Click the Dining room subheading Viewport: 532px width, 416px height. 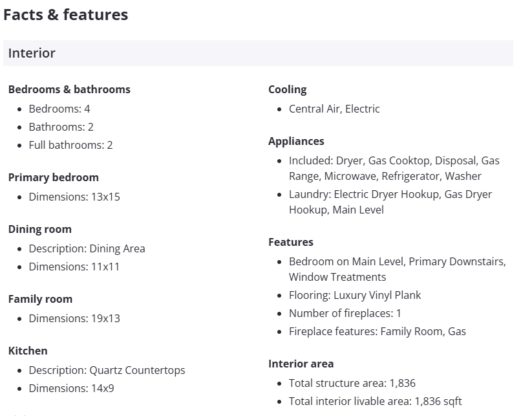40,229
